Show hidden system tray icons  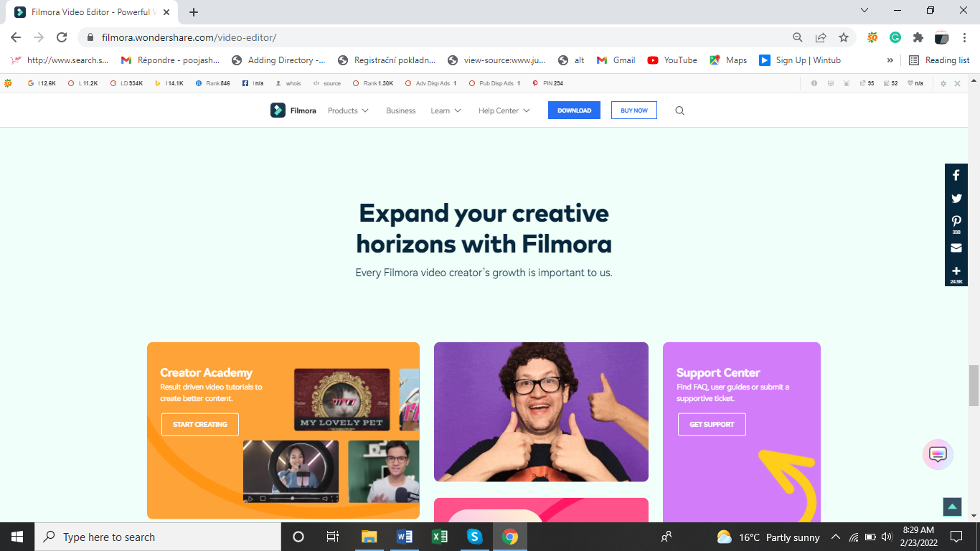click(835, 537)
